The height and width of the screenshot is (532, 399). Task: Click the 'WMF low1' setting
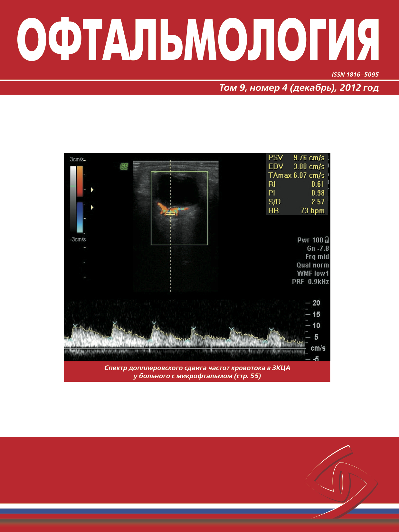(x=313, y=273)
